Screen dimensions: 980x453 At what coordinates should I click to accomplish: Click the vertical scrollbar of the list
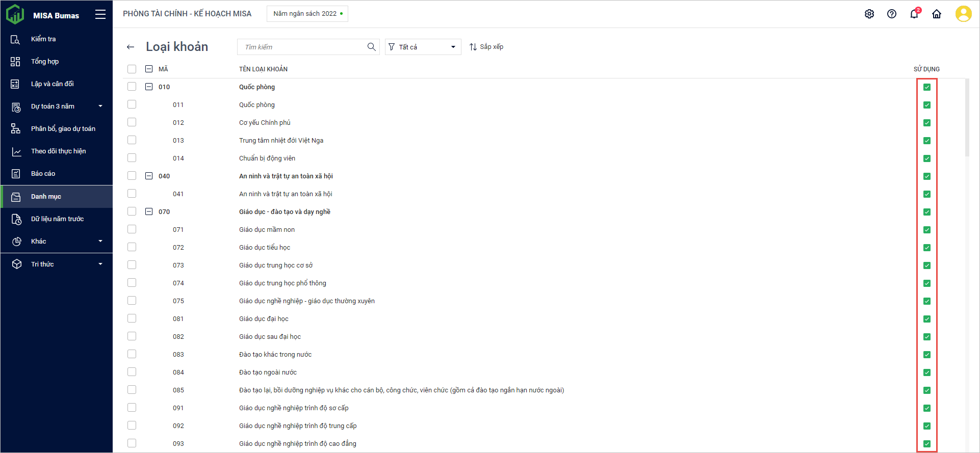[967, 117]
